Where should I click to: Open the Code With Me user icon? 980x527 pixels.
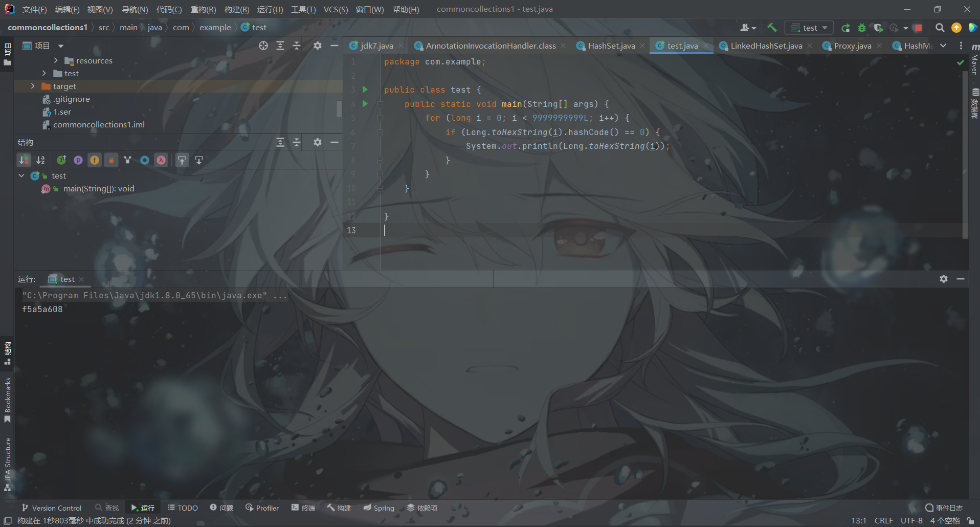(x=745, y=28)
